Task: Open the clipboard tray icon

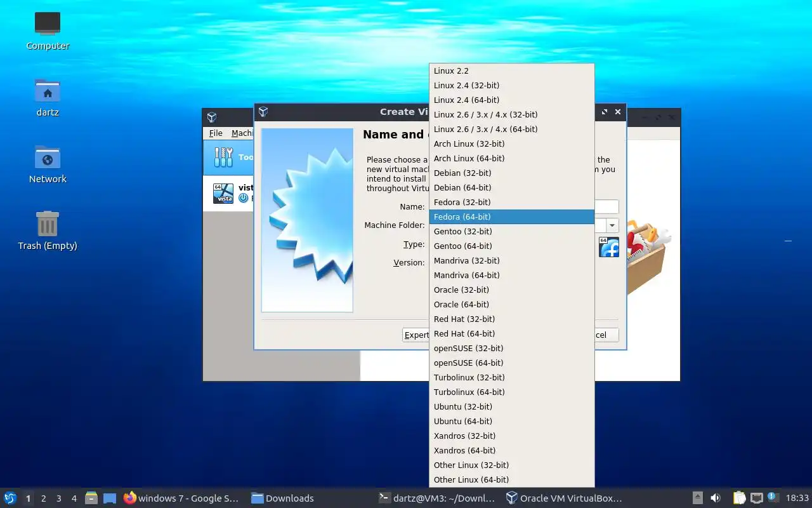Action: pos(739,498)
